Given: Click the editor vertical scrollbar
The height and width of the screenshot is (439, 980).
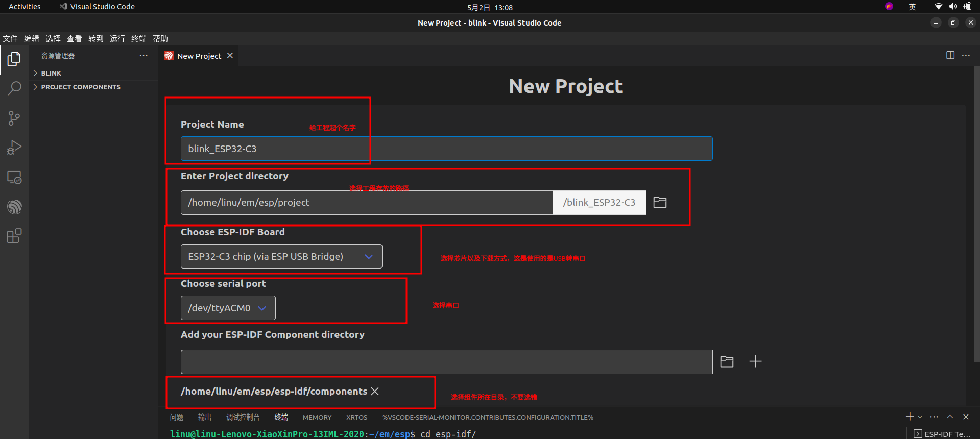Looking at the screenshot, I should pyautogui.click(x=976, y=214).
